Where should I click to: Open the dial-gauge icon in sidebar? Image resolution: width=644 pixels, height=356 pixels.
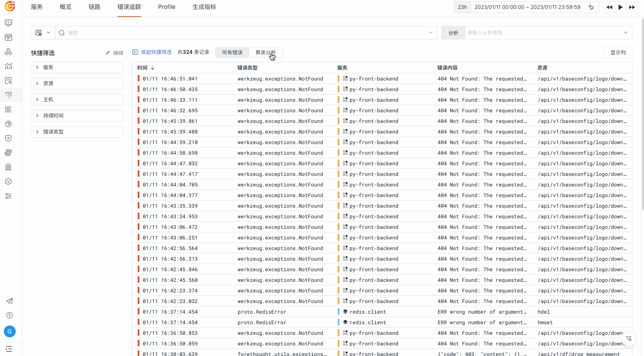pos(8,124)
